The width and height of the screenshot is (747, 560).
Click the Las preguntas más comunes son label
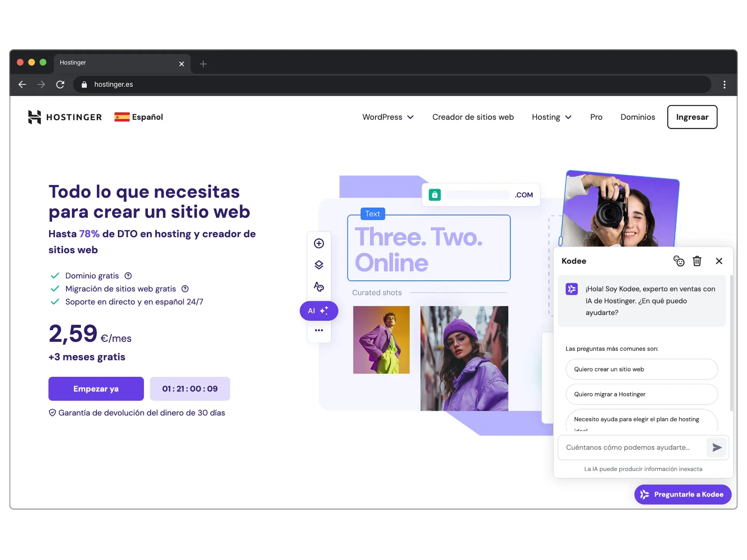[x=612, y=349]
